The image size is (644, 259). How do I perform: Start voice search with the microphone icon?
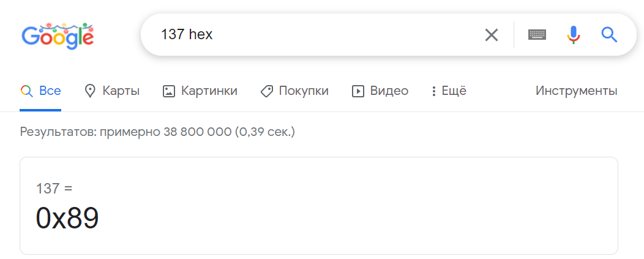(573, 35)
